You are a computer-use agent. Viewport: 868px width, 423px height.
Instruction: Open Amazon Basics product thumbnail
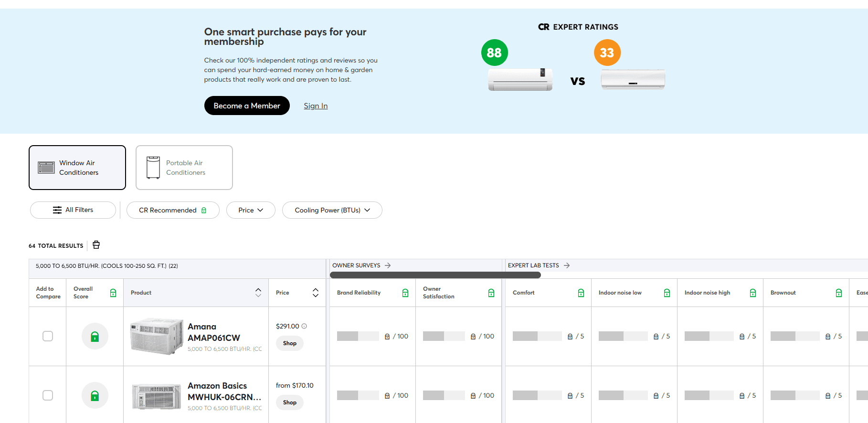157,397
